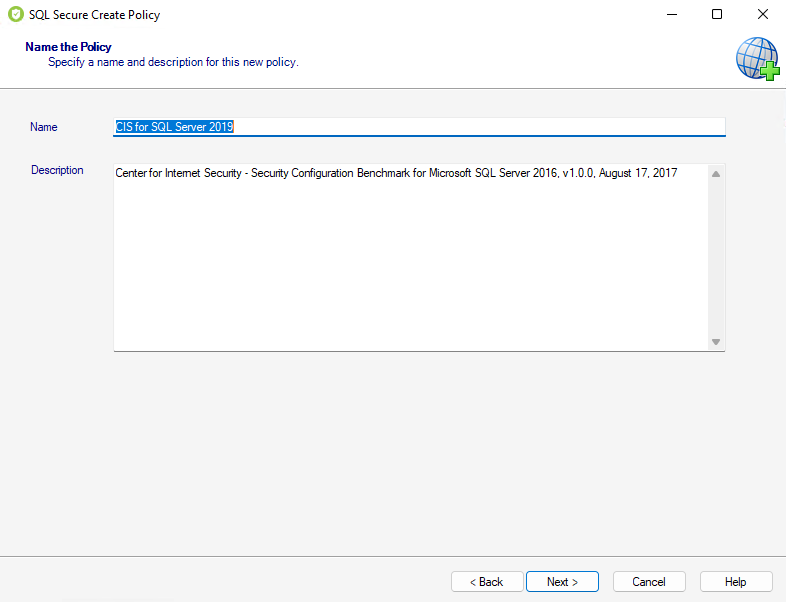The height and width of the screenshot is (602, 786).
Task: Click the "SQL Secure Create Policy" title text
Action: click(x=94, y=15)
